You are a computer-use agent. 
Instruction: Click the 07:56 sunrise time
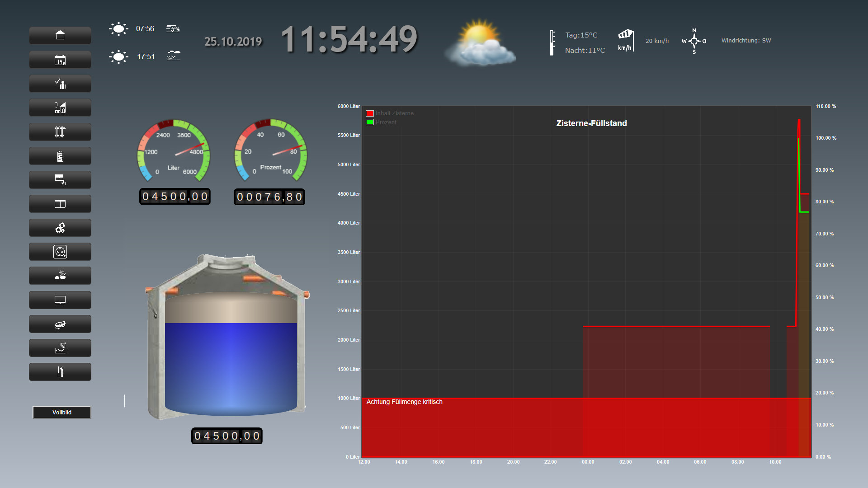[145, 29]
